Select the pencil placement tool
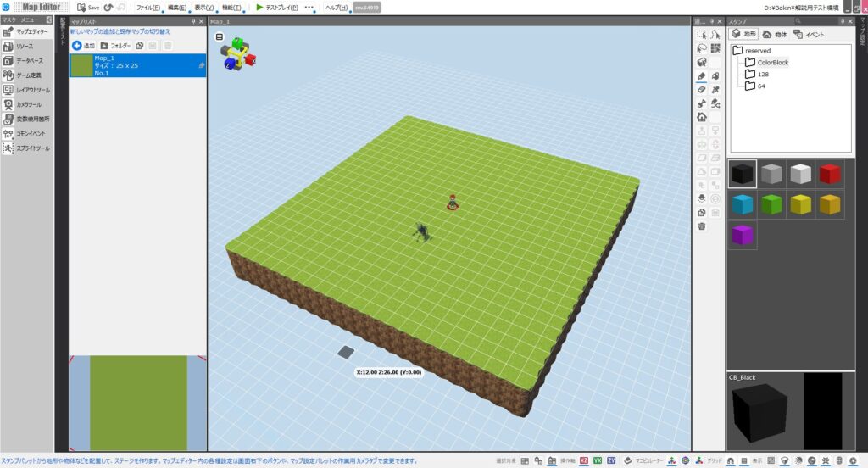 coord(702,75)
